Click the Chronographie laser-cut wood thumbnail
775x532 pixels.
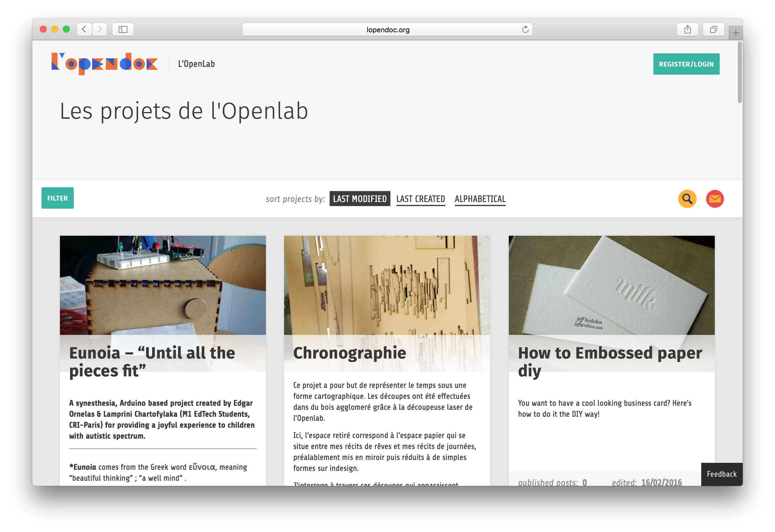(x=387, y=285)
